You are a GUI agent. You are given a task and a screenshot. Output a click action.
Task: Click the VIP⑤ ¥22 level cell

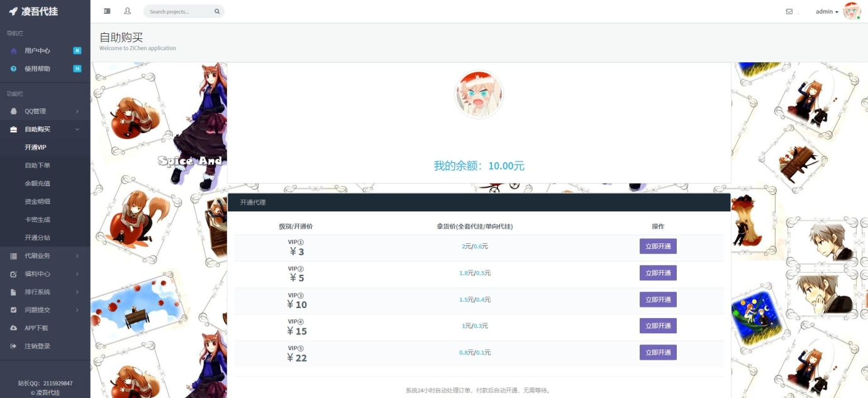click(x=296, y=353)
